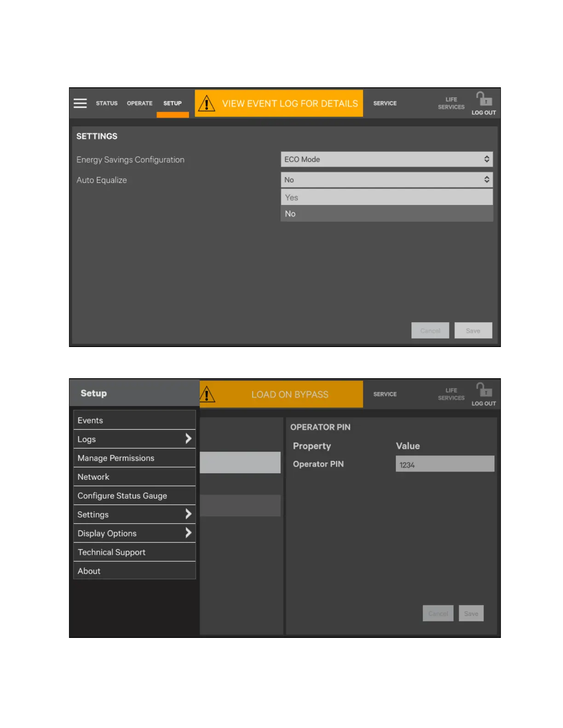Open LIFE SERVICES in the Settings screen header
This screenshot has height=728, width=563.
(451, 103)
